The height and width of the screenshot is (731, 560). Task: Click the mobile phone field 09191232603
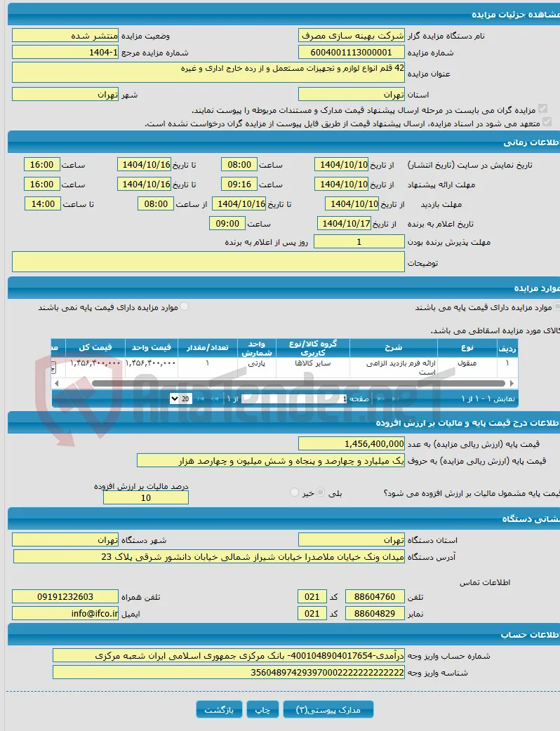tap(65, 597)
